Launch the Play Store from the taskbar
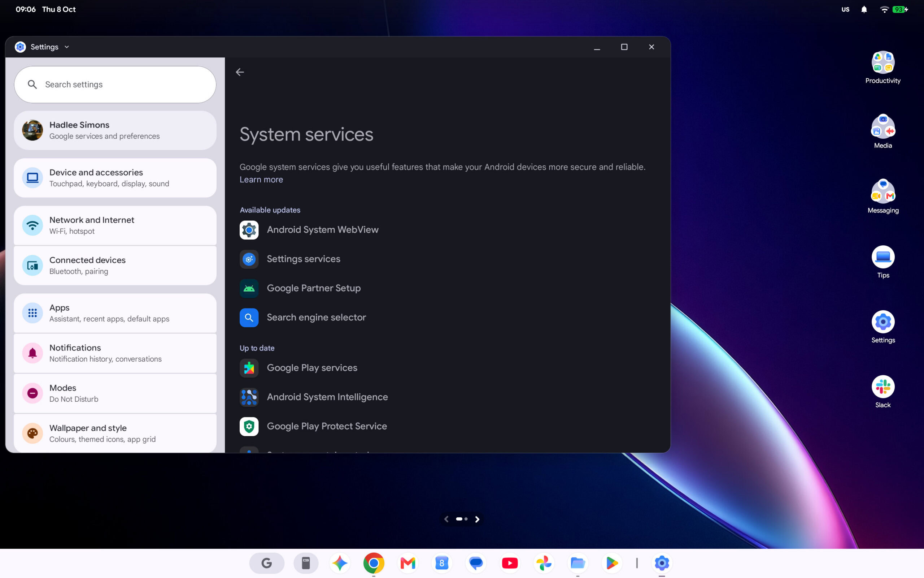The width and height of the screenshot is (924, 578). (612, 563)
